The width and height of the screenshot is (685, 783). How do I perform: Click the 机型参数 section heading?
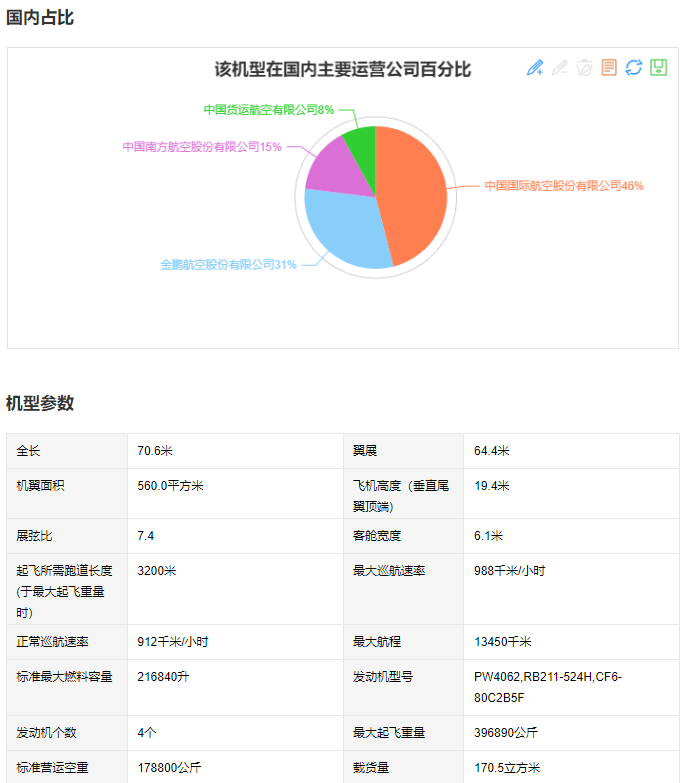coord(40,403)
